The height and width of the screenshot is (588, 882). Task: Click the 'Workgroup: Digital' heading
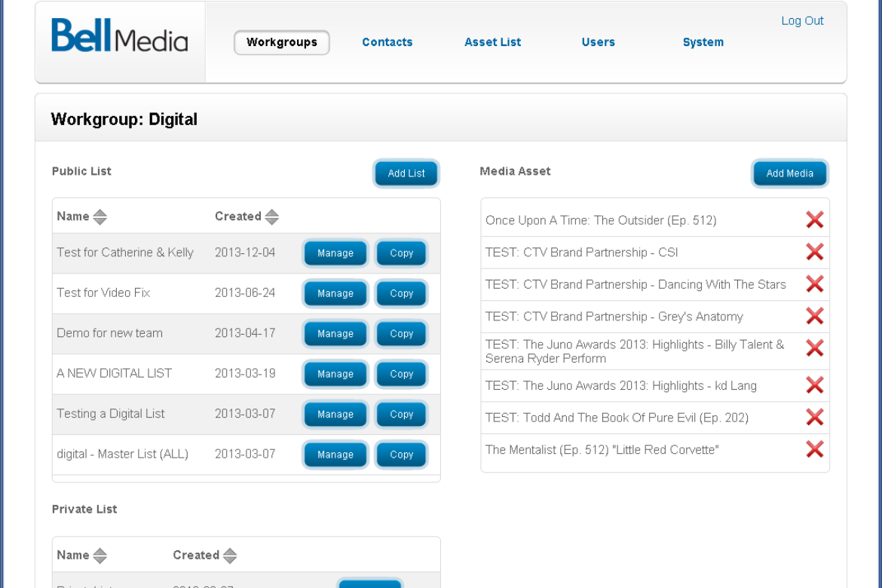pos(124,119)
